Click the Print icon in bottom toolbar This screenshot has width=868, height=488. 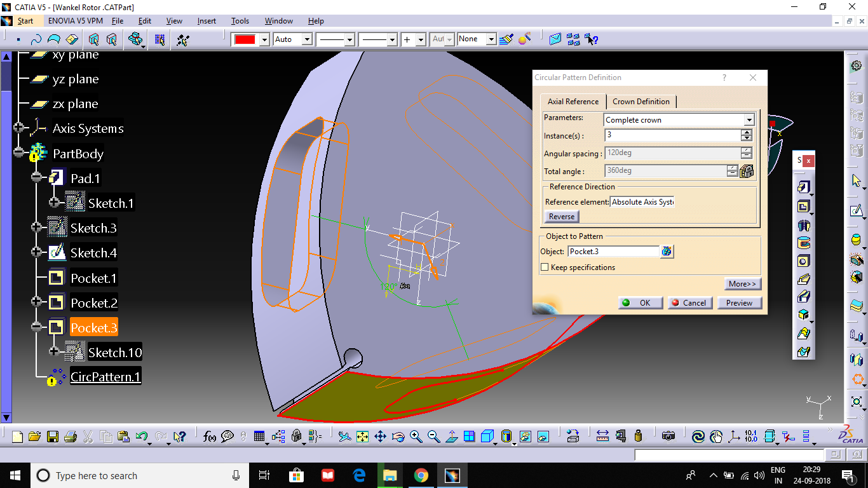click(71, 437)
